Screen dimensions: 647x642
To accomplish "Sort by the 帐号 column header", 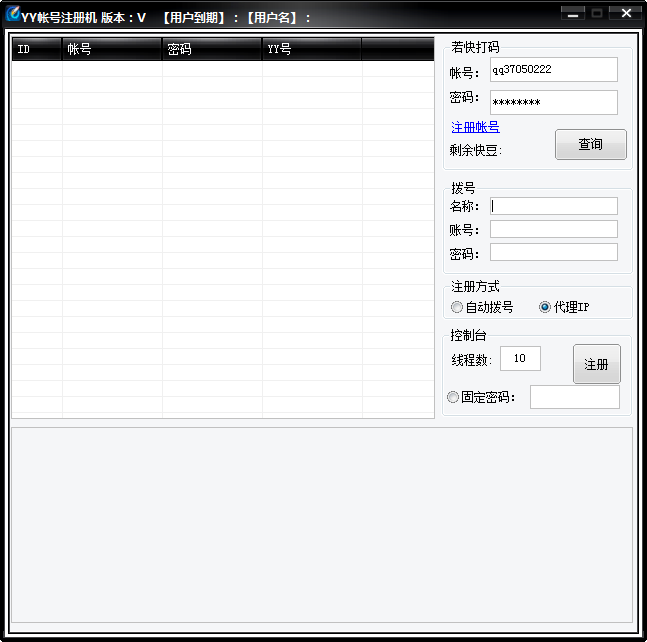I will (111, 49).
